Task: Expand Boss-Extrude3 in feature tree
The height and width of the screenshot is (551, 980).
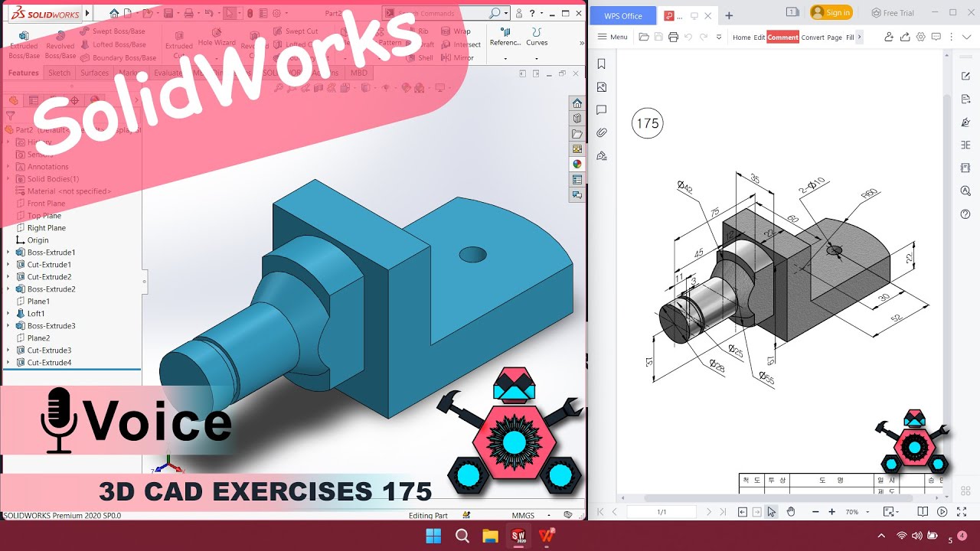Action: (x=9, y=326)
